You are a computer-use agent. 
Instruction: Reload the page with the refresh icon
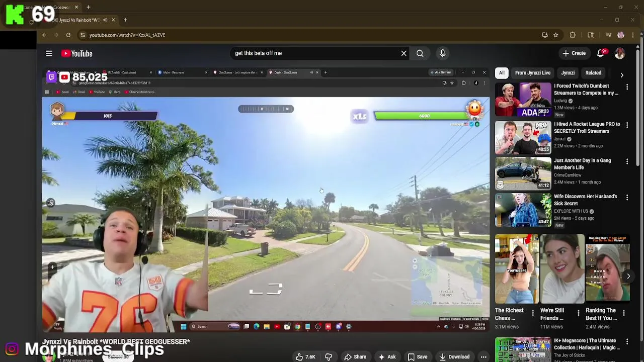pos(68,35)
